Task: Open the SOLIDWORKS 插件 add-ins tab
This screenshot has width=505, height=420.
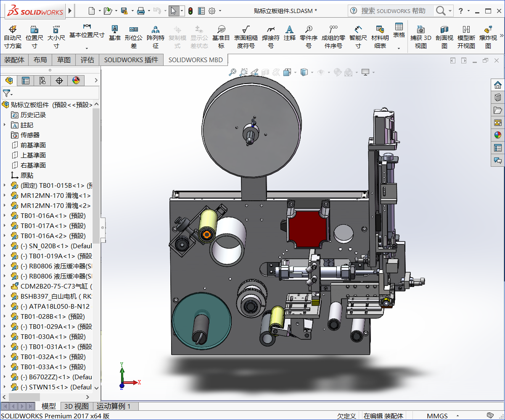Action: pyautogui.click(x=131, y=60)
